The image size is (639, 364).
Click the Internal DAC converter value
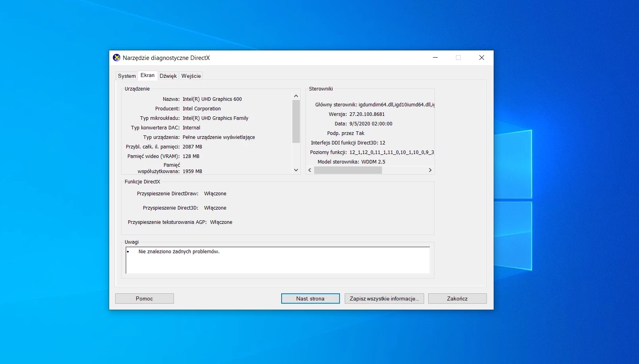(191, 128)
